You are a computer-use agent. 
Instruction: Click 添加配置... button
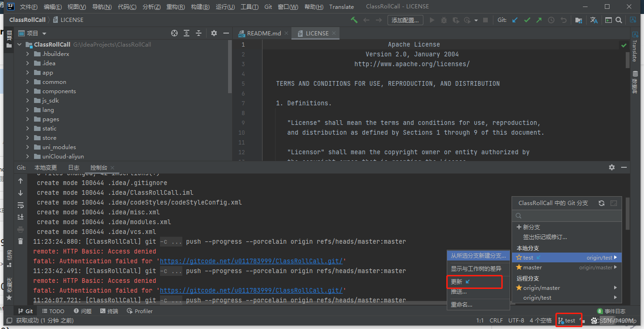405,20
